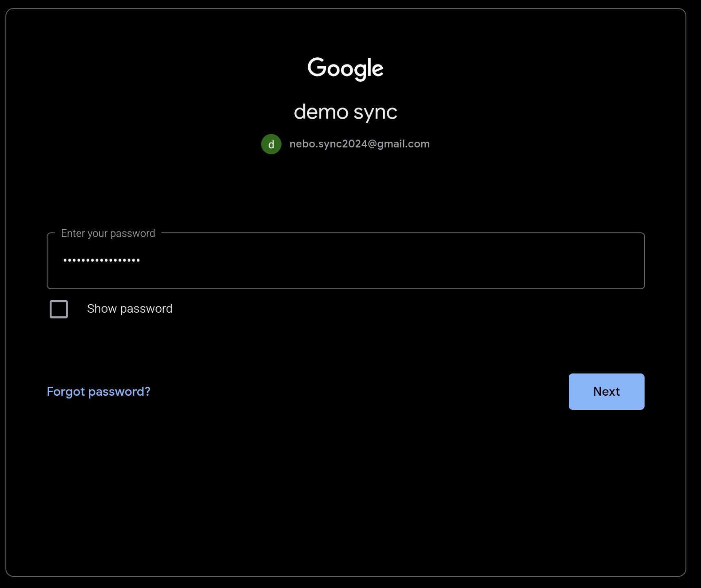Viewport: 701px width, 588px height.
Task: Click the green 'd' account avatar
Action: (x=271, y=144)
